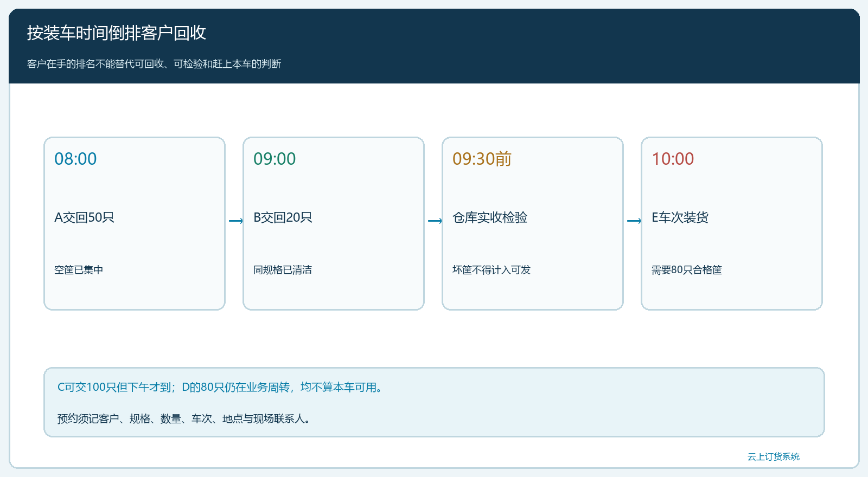
Task: Select the text E车次装货
Action: coord(680,217)
